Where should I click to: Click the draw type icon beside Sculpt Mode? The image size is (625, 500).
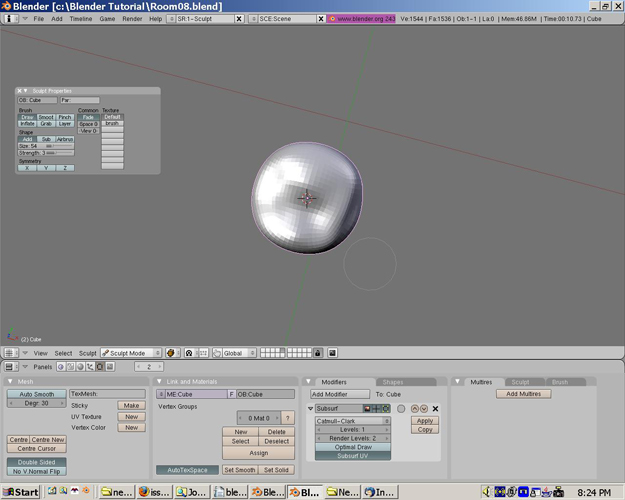point(171,353)
